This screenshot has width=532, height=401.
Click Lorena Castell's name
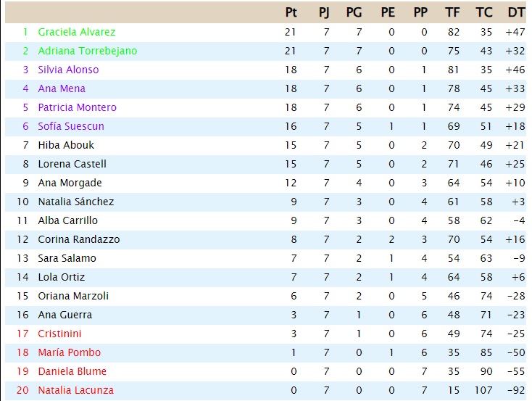(72, 164)
